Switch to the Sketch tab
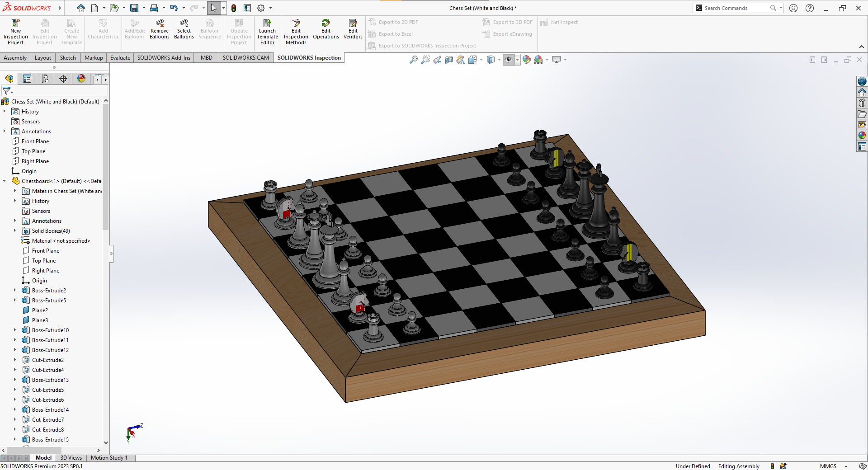 pos(68,58)
